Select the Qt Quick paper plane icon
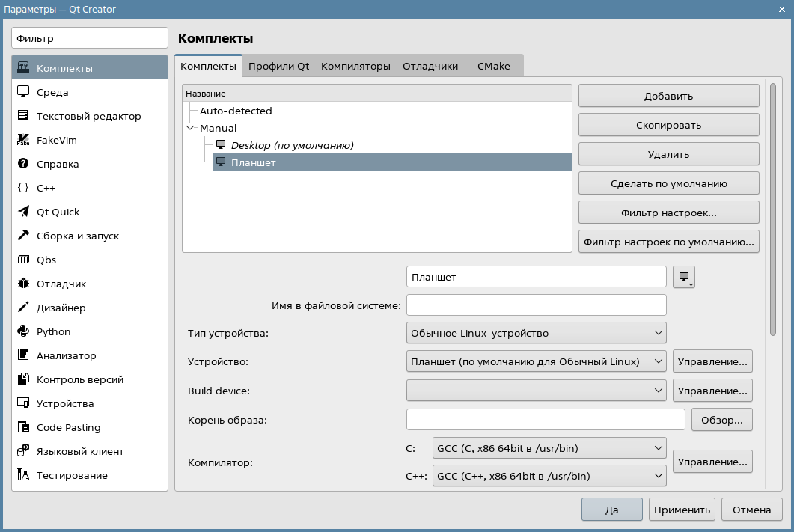This screenshot has height=532, width=794. click(x=23, y=212)
